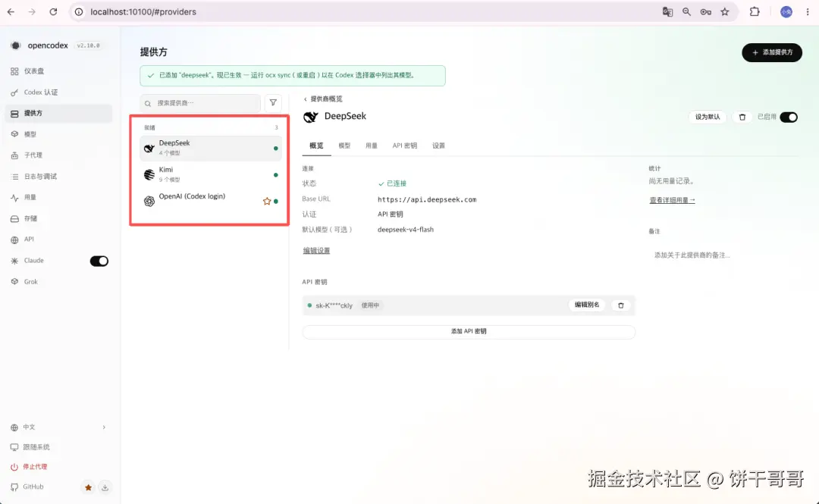Click the site info icon in address bar
Image resolution: width=819 pixels, height=504 pixels.
pyautogui.click(x=79, y=11)
